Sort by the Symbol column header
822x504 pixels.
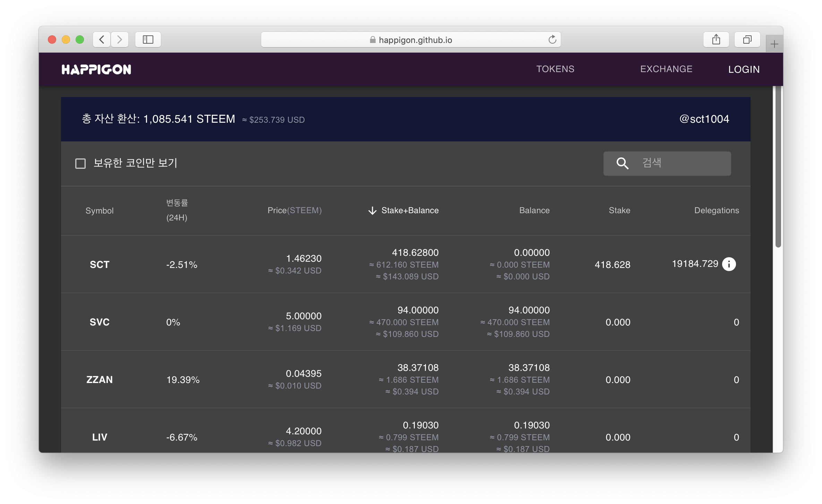click(x=100, y=210)
